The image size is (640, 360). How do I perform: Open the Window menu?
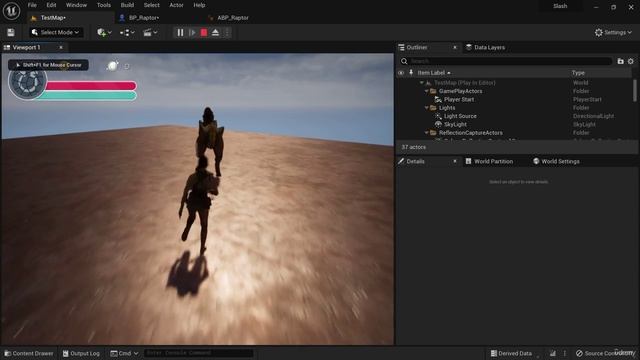click(76, 5)
